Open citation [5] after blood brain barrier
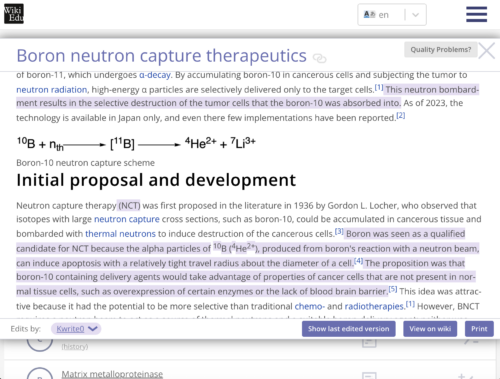The height and width of the screenshot is (379, 500). [393, 289]
